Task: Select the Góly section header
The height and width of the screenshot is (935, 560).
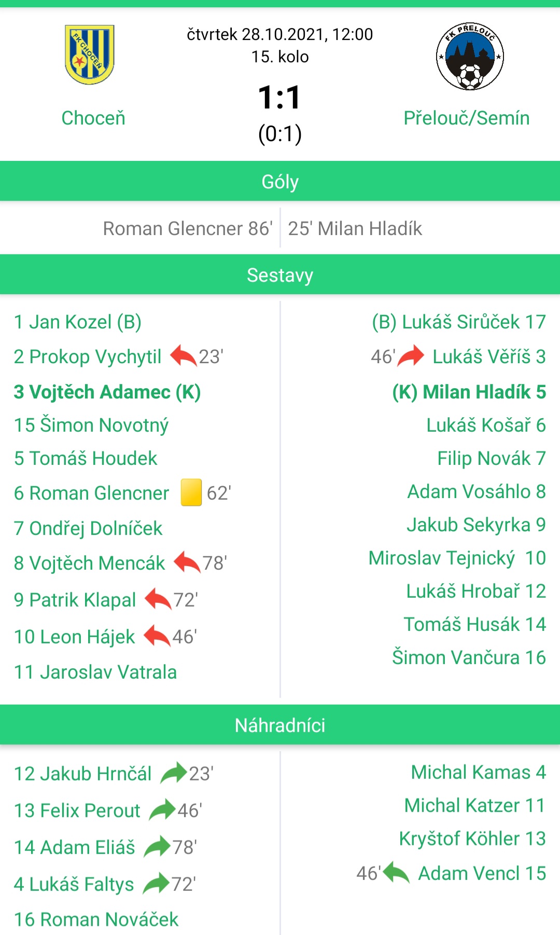Action: [280, 181]
